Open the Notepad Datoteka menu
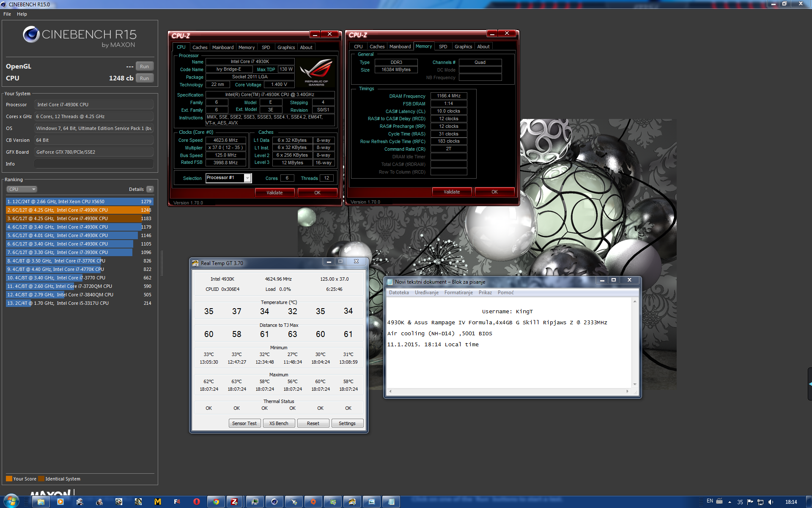This screenshot has height=508, width=812. 399,293
